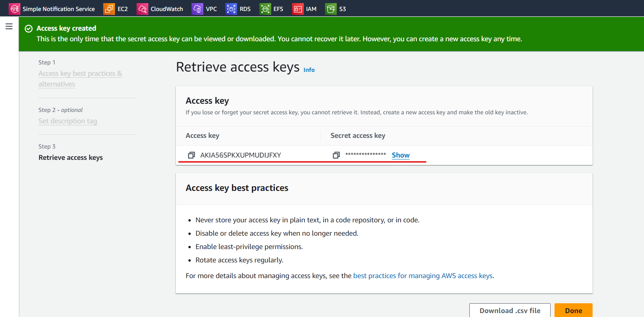Open the Info link beside the heading
This screenshot has height=317, width=644.
click(309, 70)
